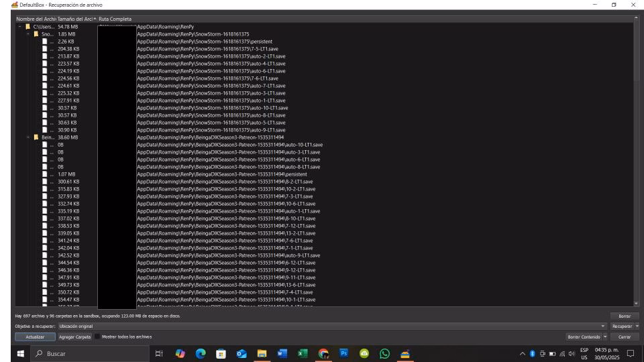Collapse the SnowStorm folder node
Image resolution: width=644 pixels, height=362 pixels.
point(28,34)
